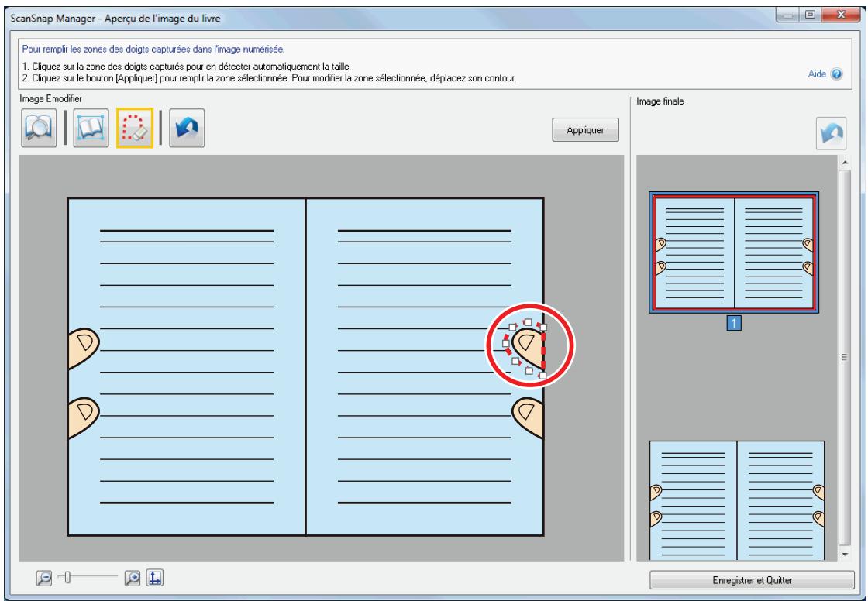Viewport: 868px width, 601px height.
Task: Click the fit-to-window icon beside zoom
Action: [x=155, y=579]
